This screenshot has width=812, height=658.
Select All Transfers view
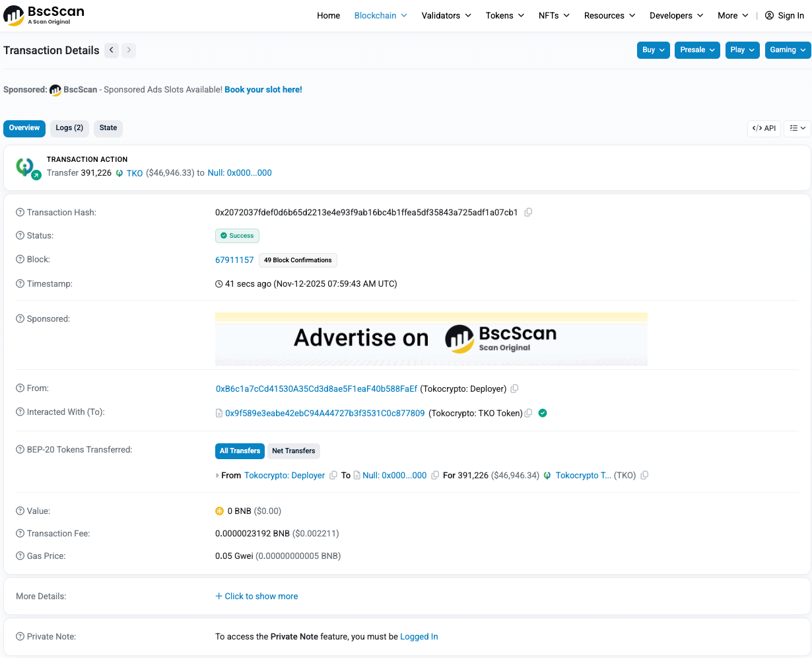[240, 451]
